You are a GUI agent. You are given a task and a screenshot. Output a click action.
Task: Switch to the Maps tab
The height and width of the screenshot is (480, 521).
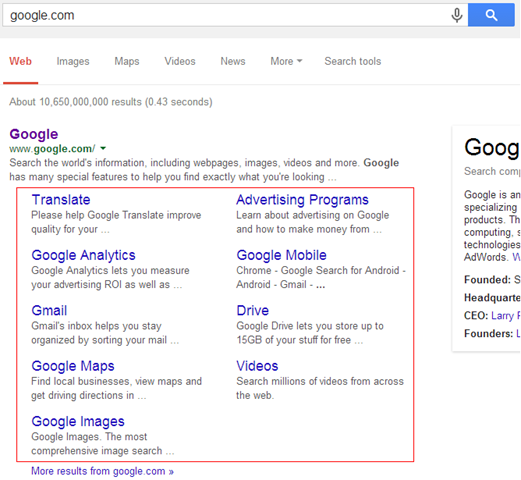point(127,61)
